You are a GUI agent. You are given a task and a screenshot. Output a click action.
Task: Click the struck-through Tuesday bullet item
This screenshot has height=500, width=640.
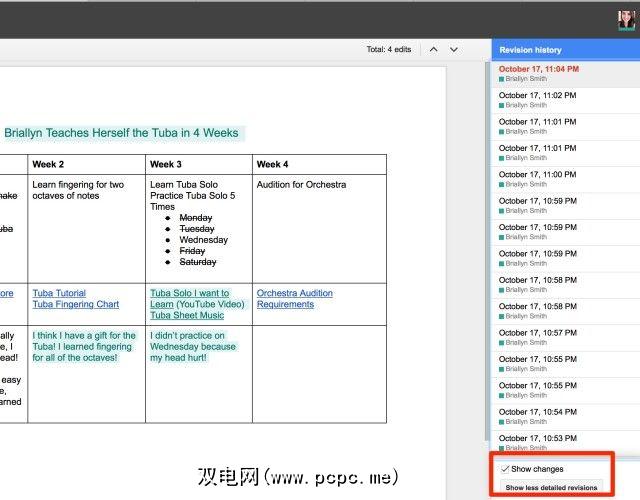point(197,229)
